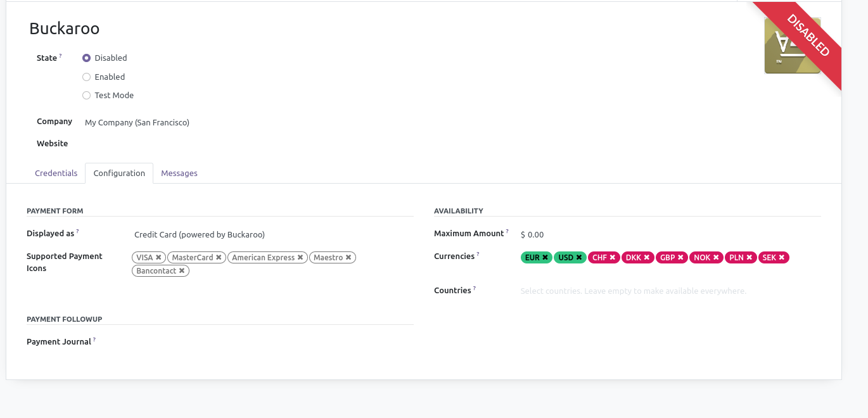Click the PAYMENT FOLLOWUP section heading

click(65, 319)
